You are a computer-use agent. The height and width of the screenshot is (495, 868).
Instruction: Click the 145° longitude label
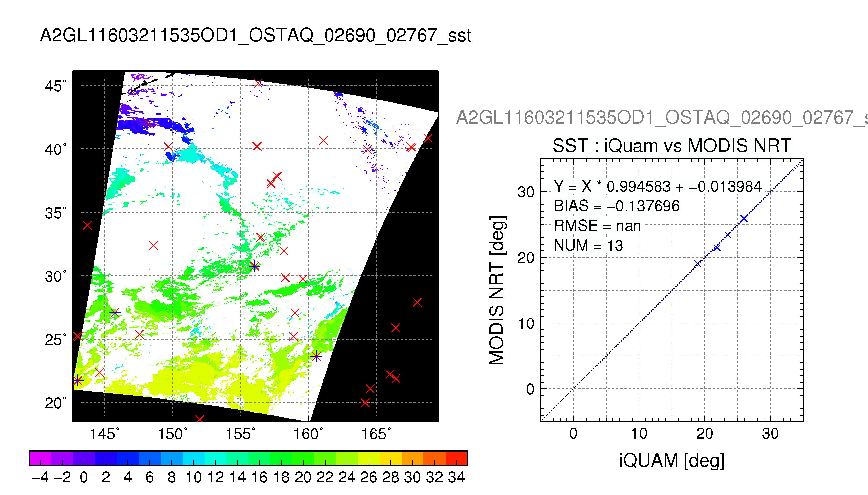[105, 434]
